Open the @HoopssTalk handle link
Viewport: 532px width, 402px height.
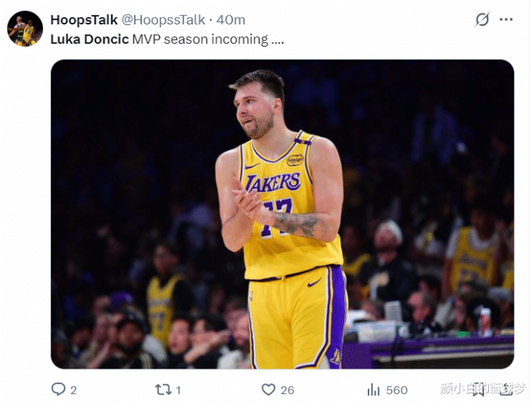pos(164,20)
